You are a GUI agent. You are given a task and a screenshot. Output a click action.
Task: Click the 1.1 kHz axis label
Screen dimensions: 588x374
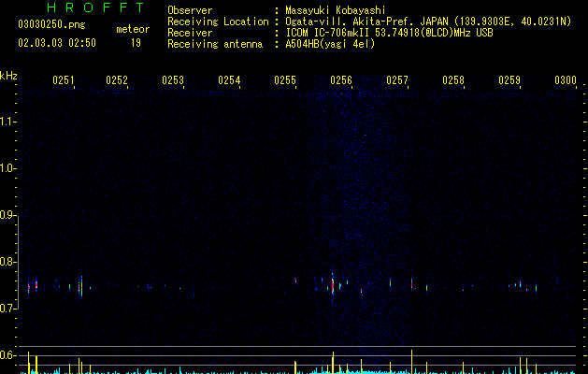[x=7, y=122]
